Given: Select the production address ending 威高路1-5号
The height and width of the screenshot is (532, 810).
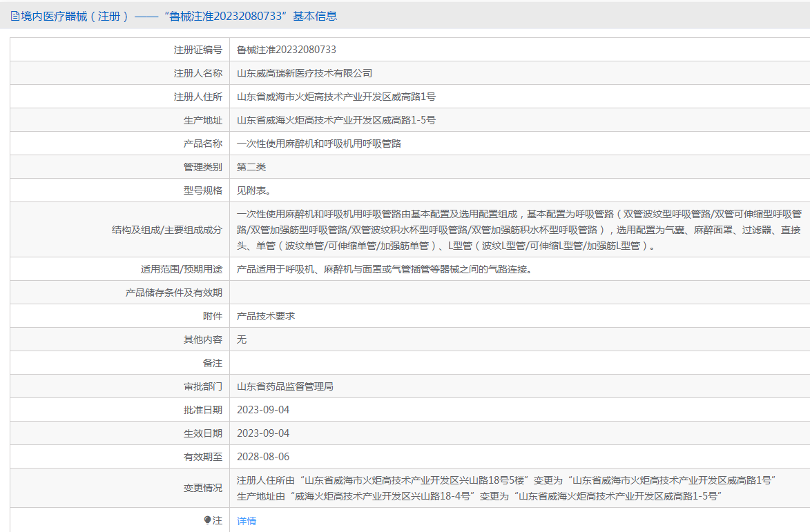Looking at the screenshot, I should pos(336,120).
